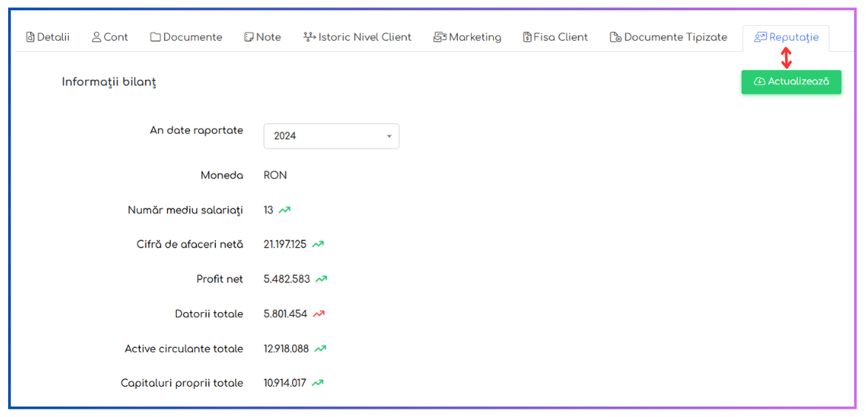868x417 pixels.
Task: Click the Documente Tipizate file icon
Action: 616,38
